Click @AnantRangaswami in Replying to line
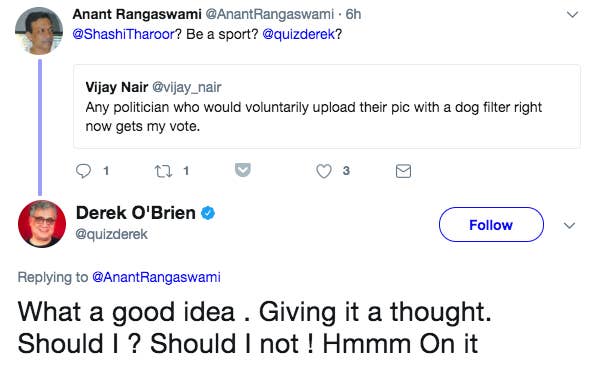Viewport: 592px width, 373px height. coord(156,277)
